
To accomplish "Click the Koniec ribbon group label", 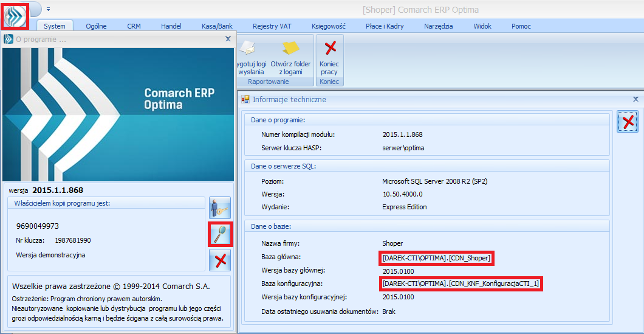I will pyautogui.click(x=329, y=82).
